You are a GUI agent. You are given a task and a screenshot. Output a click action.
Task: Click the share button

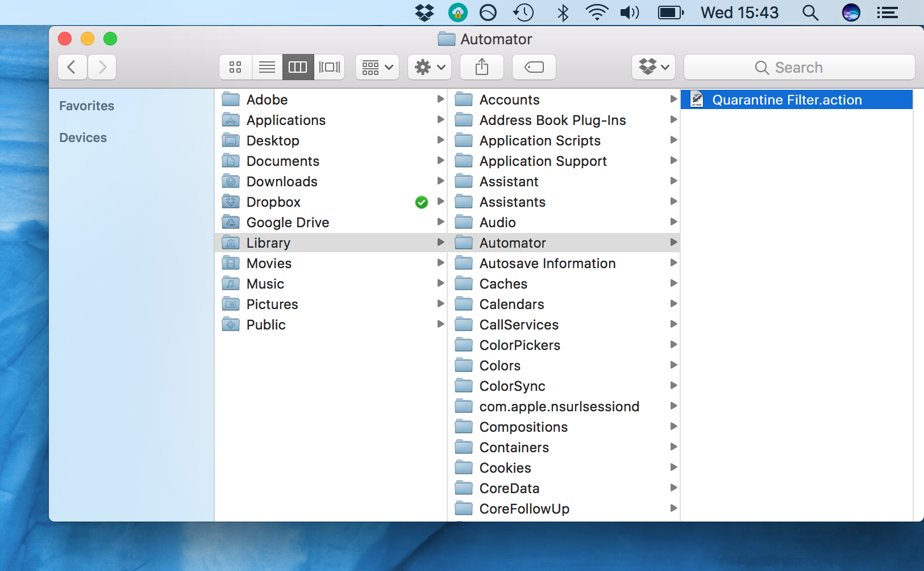482,67
